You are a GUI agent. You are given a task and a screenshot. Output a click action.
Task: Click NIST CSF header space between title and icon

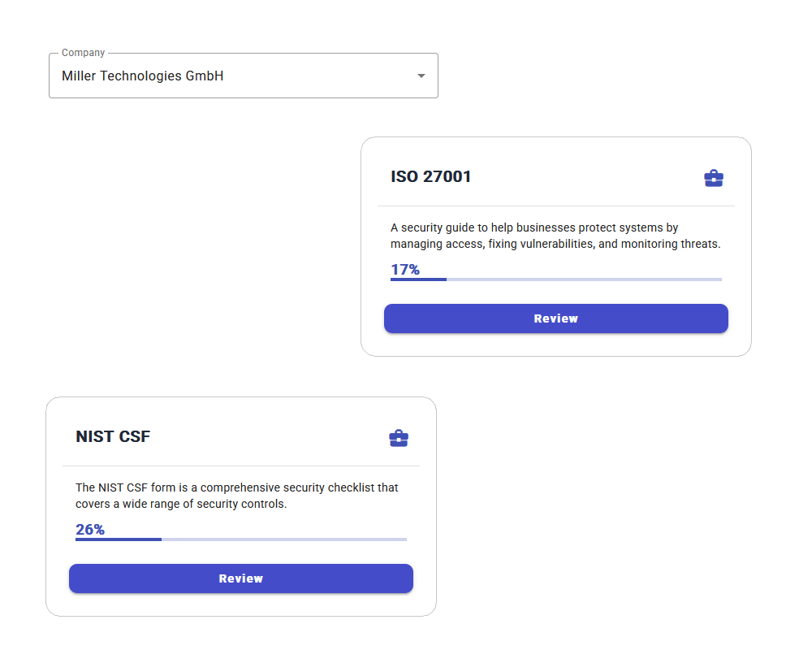(x=268, y=437)
